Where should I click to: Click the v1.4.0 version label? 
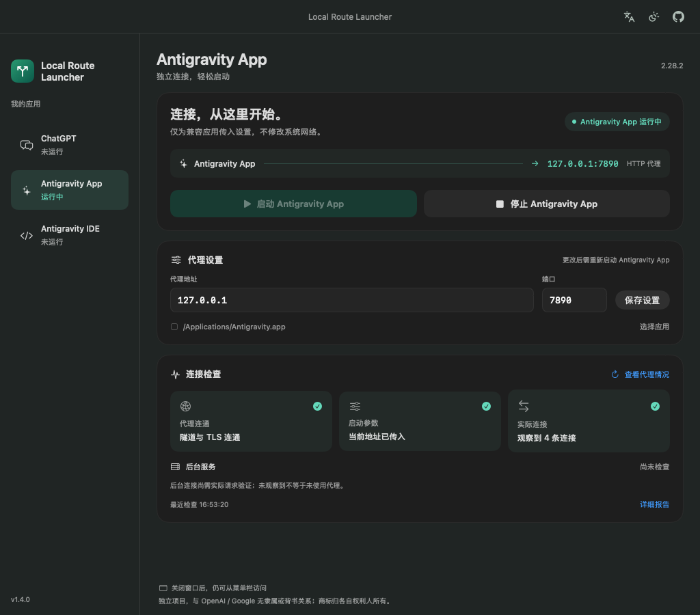(x=21, y=599)
